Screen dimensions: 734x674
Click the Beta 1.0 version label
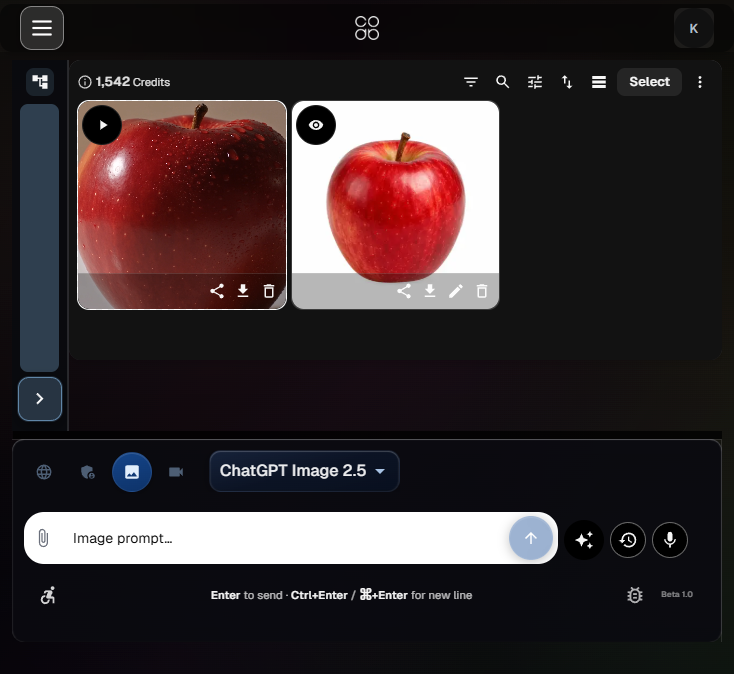click(677, 594)
